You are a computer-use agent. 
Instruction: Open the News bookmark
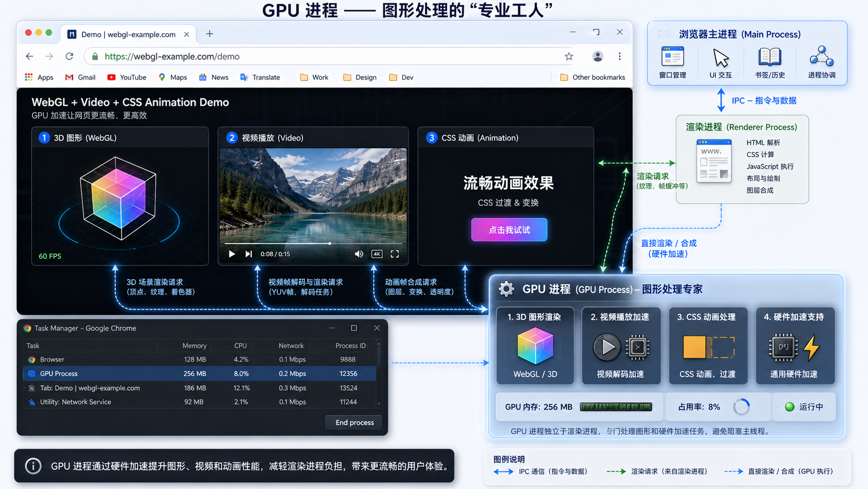(213, 77)
